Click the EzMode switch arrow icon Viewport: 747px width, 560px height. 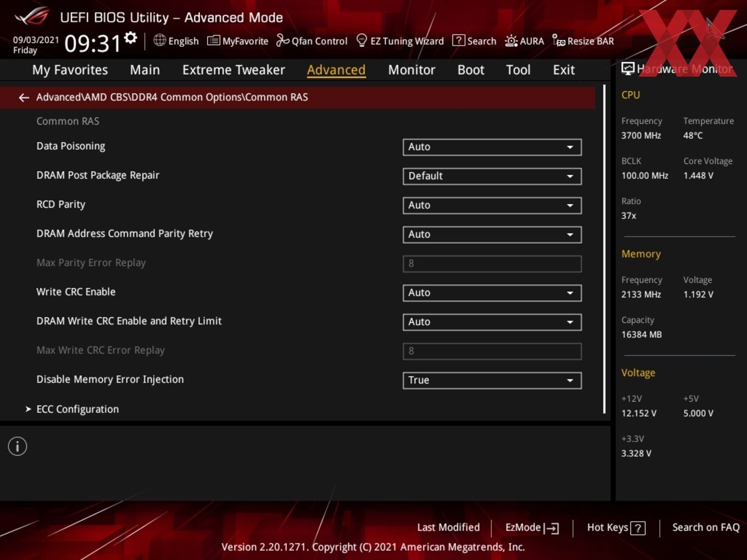[x=551, y=528]
